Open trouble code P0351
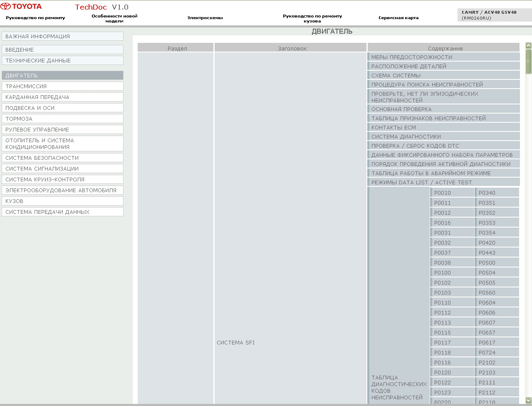This screenshot has width=532, height=406. point(497,203)
